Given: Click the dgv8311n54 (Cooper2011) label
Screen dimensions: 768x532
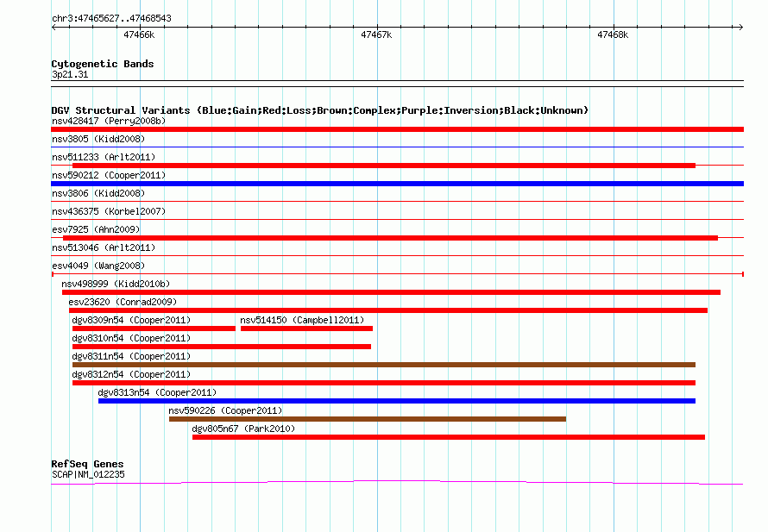Looking at the screenshot, I should click(131, 356).
